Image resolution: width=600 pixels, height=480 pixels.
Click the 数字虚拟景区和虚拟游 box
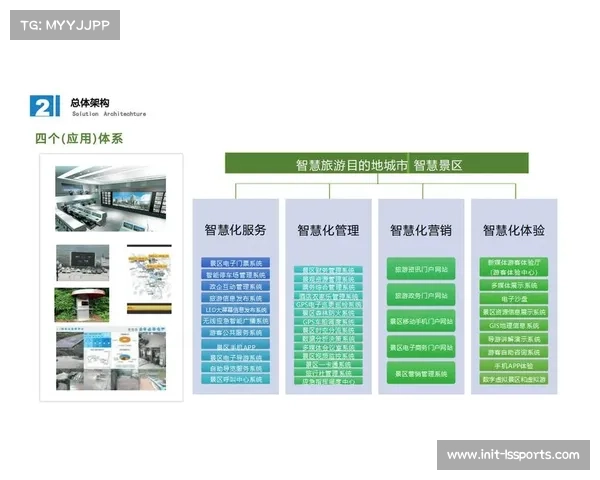[x=514, y=379]
